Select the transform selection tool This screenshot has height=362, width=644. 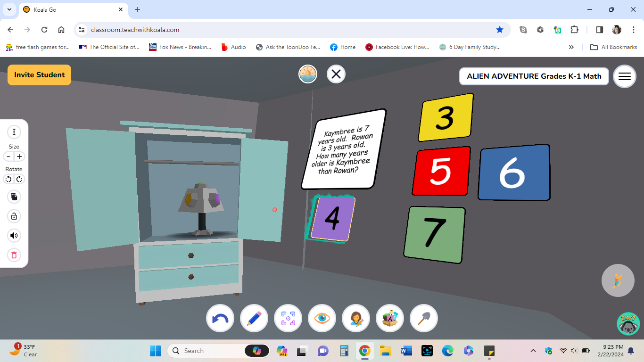click(x=288, y=318)
